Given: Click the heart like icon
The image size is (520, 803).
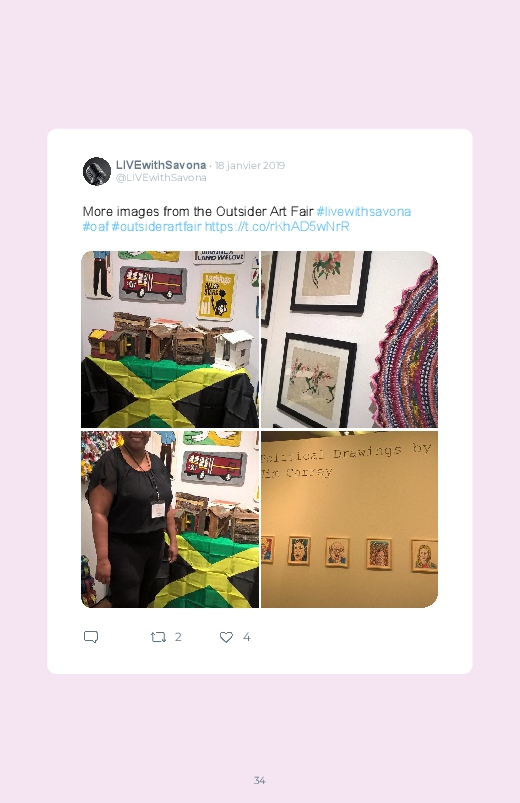Looking at the screenshot, I should [226, 637].
